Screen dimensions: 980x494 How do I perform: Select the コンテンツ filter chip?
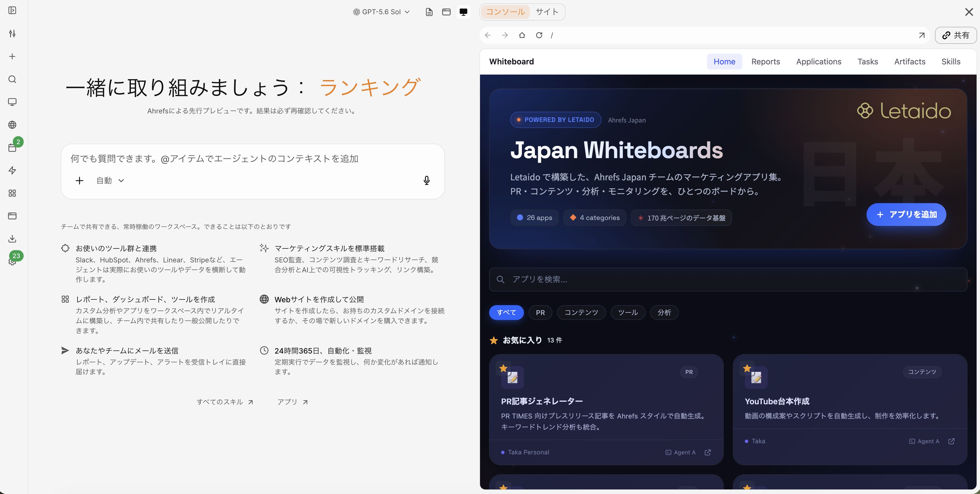point(581,313)
